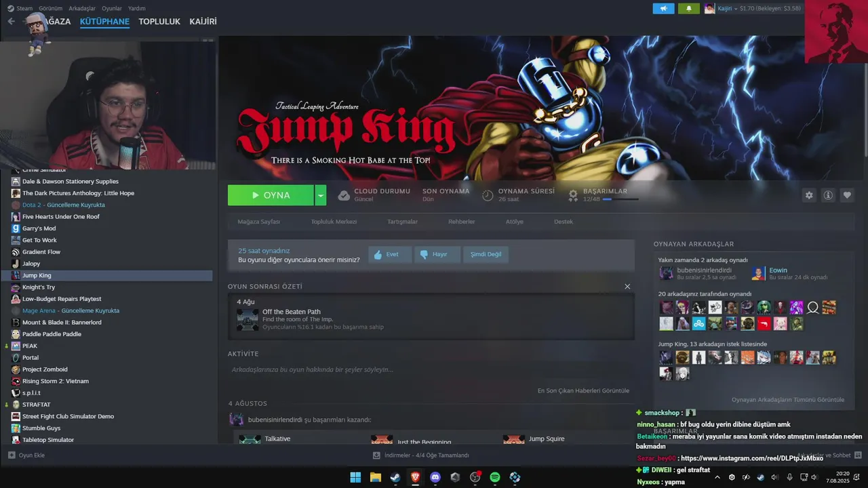Select Gradient Flow game

pyautogui.click(x=41, y=252)
